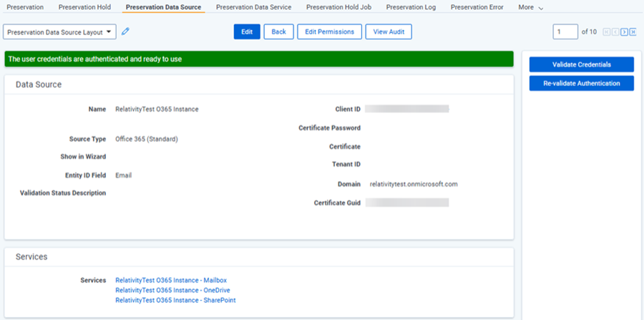View the Preservation Error tab
This screenshot has width=644, height=320.
point(477,7)
